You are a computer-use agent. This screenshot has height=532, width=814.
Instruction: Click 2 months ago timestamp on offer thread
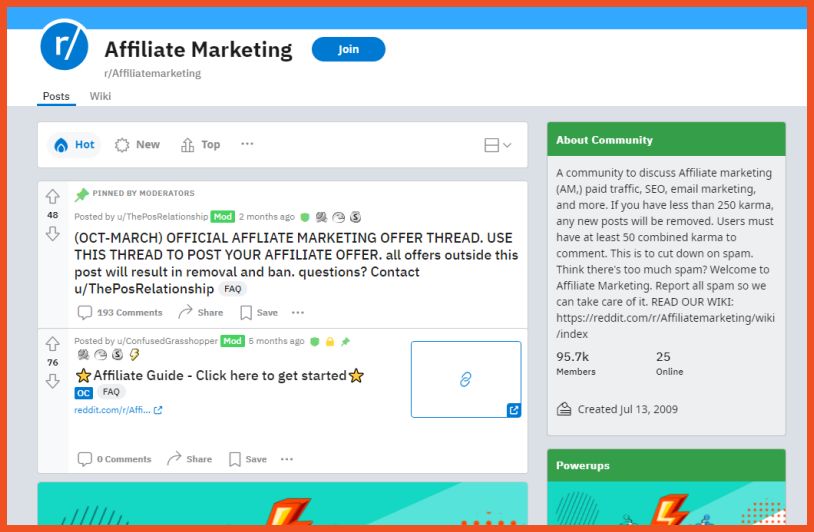pos(267,216)
